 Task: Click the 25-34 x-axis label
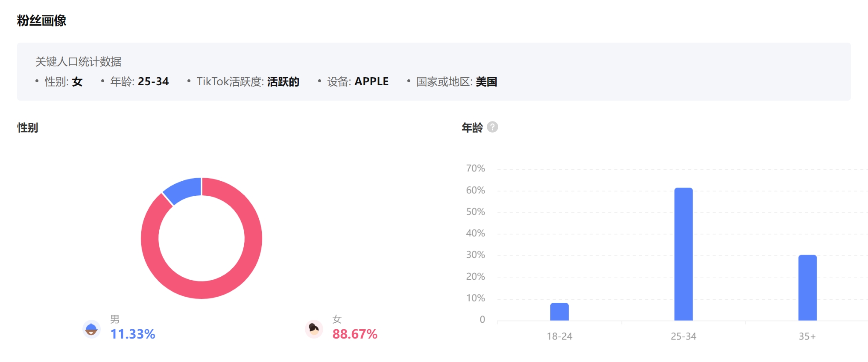tap(683, 336)
